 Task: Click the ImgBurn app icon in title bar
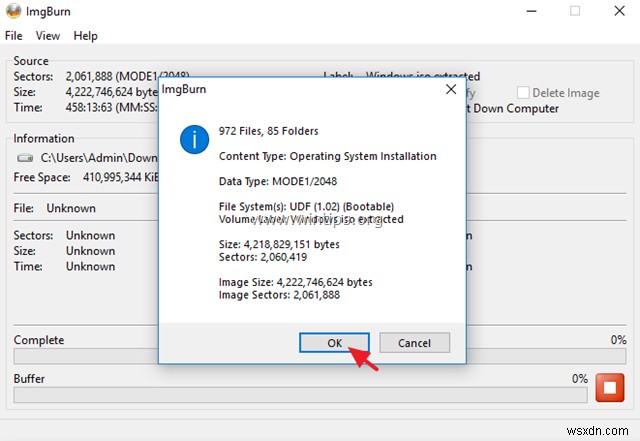point(13,11)
